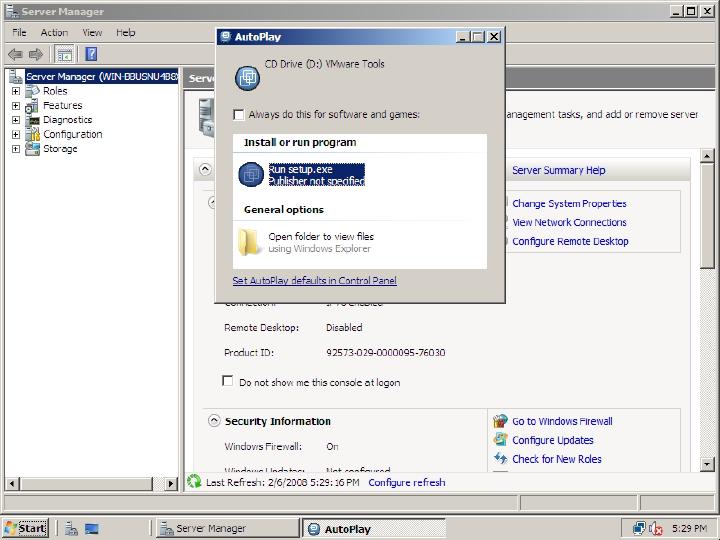
Task: Select Server Manager root tree item
Action: click(x=101, y=76)
